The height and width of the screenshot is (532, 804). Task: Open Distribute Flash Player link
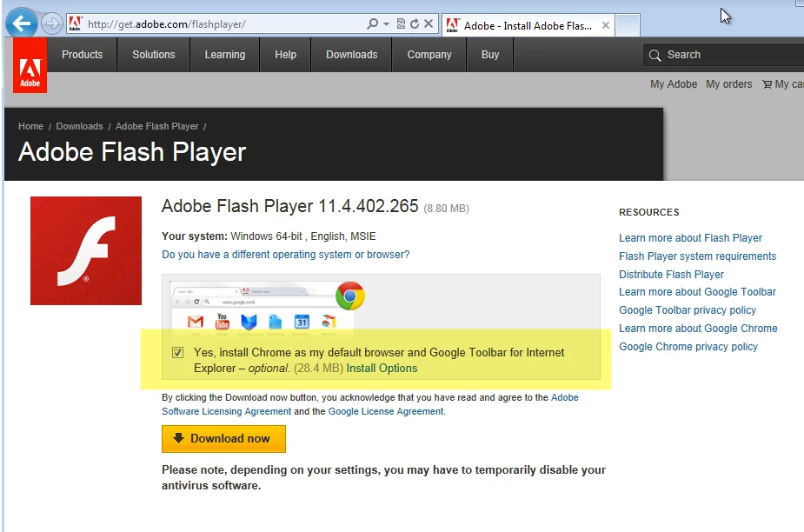tap(671, 275)
